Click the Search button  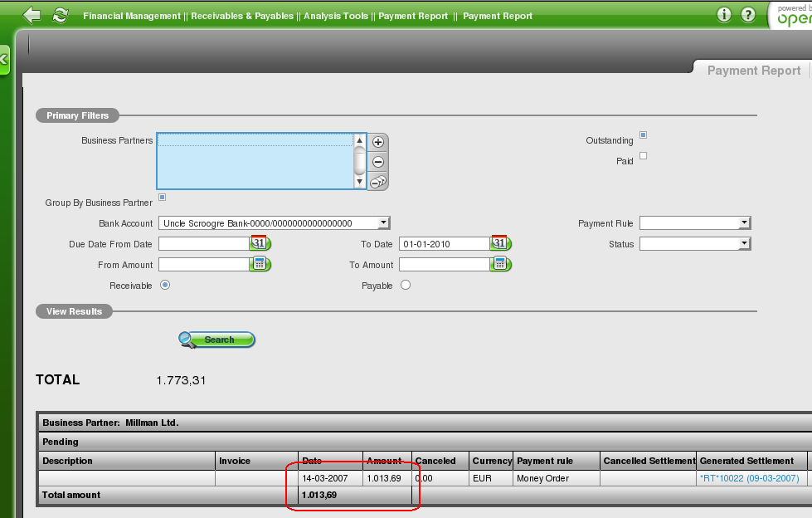pyautogui.click(x=217, y=340)
